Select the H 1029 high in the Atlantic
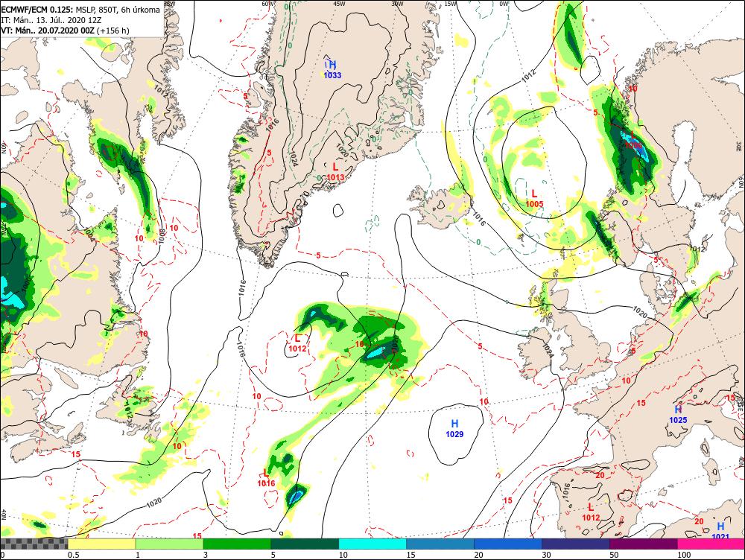The width and height of the screenshot is (745, 560). pyautogui.click(x=454, y=428)
